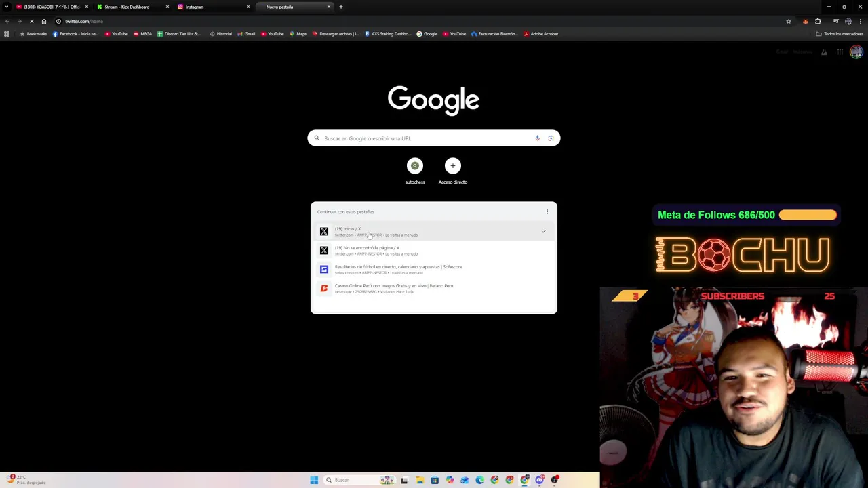
Task: Open a new tab with plus button
Action: click(x=341, y=7)
